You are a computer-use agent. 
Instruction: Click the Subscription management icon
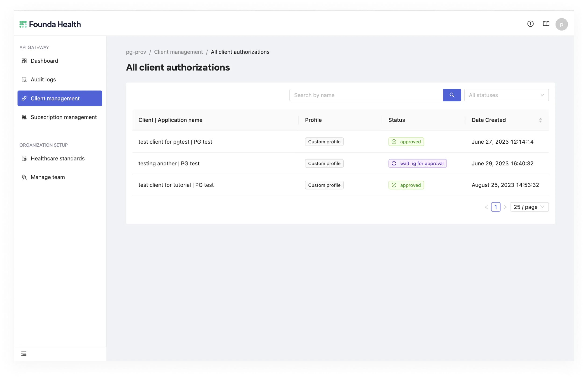pos(24,117)
